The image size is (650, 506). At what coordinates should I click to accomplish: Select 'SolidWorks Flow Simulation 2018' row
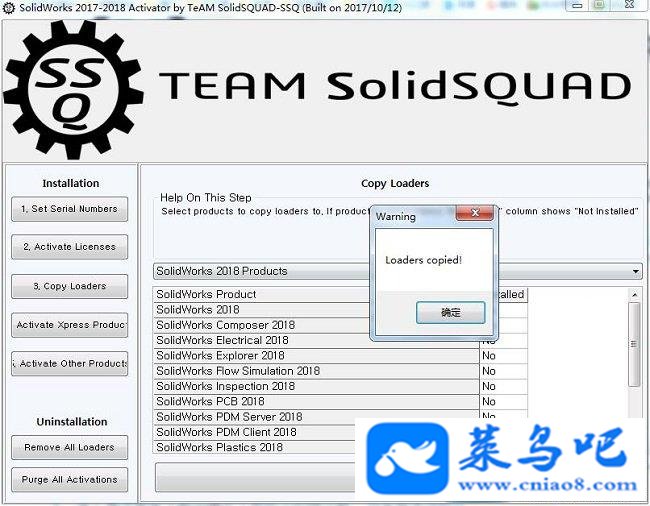[317, 371]
